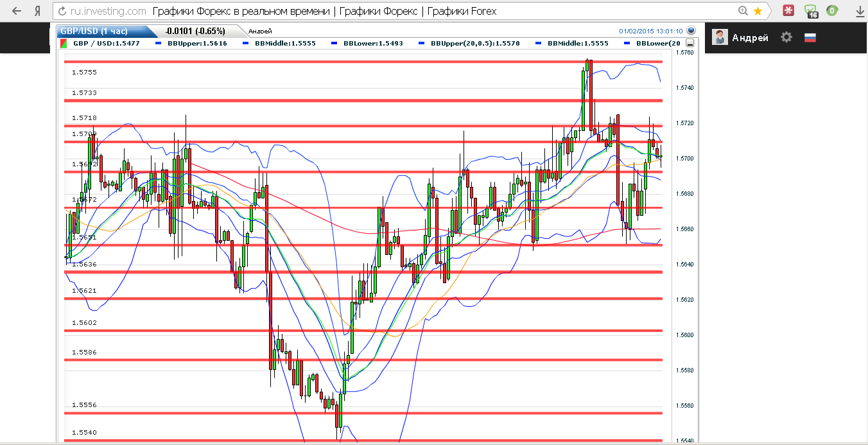Open the green extension badge showing 0
Viewport: 868px width, 445px height.
pos(832,10)
